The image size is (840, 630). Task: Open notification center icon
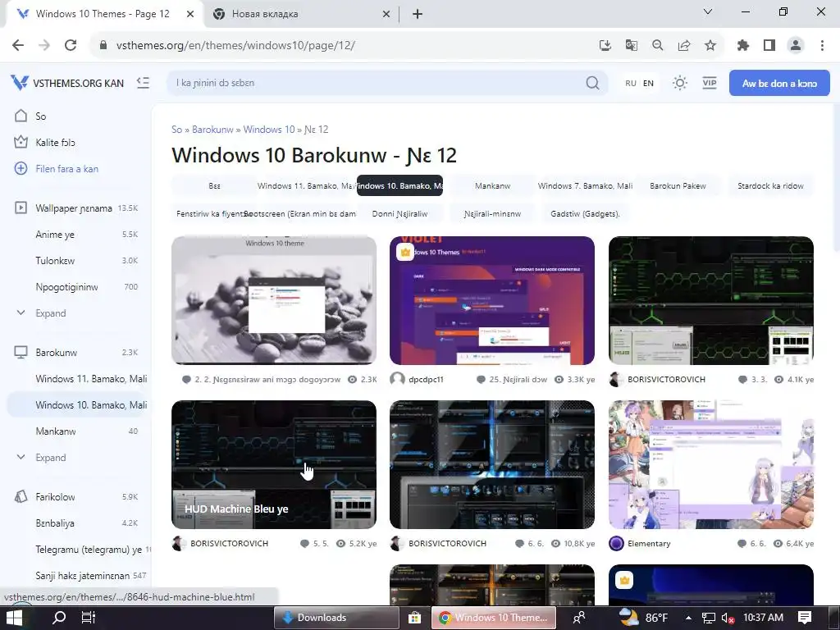(805, 618)
